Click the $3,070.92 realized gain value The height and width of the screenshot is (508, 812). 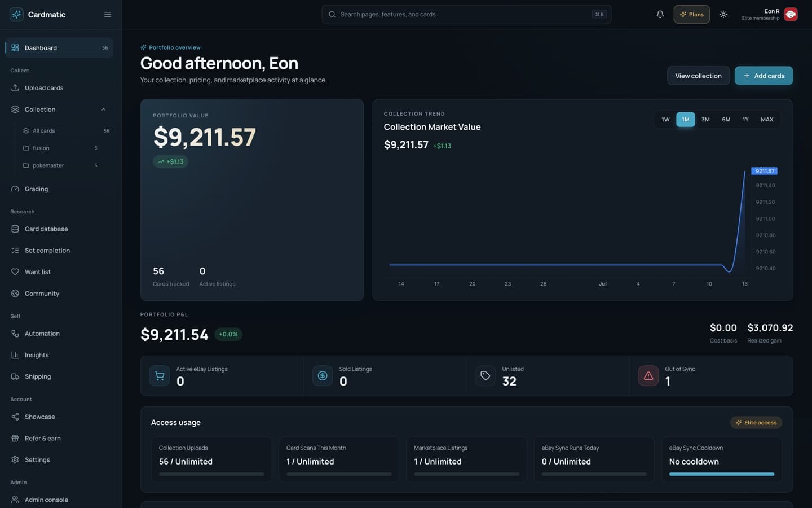click(770, 328)
